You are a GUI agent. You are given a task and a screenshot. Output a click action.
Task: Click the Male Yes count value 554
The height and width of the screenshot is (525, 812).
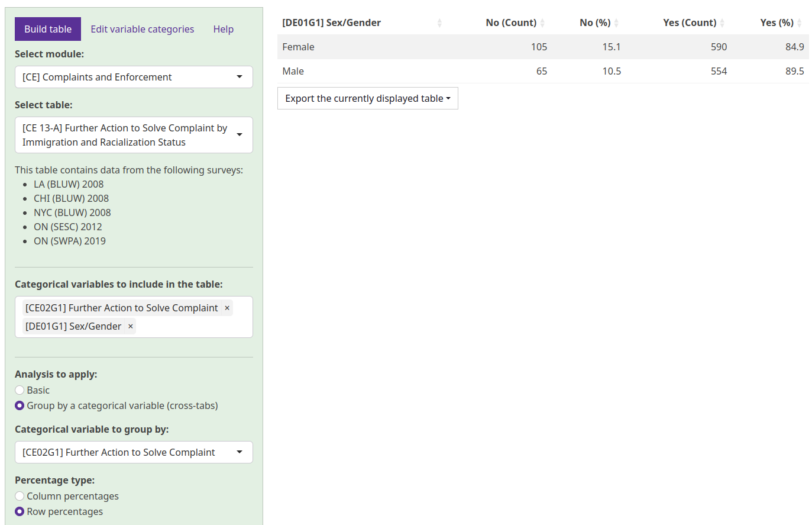[719, 71]
